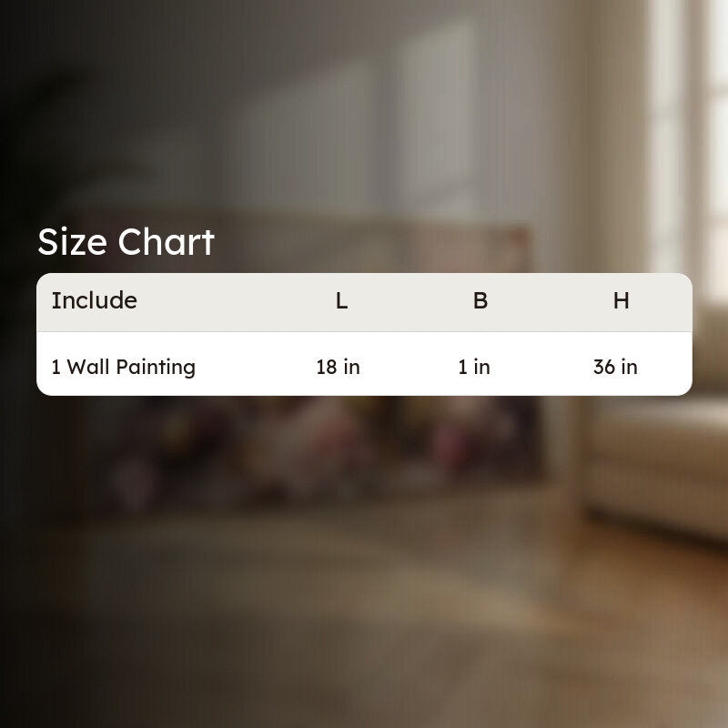Viewport: 728px width, 728px height.
Task: Click the H column header
Action: tap(622, 301)
